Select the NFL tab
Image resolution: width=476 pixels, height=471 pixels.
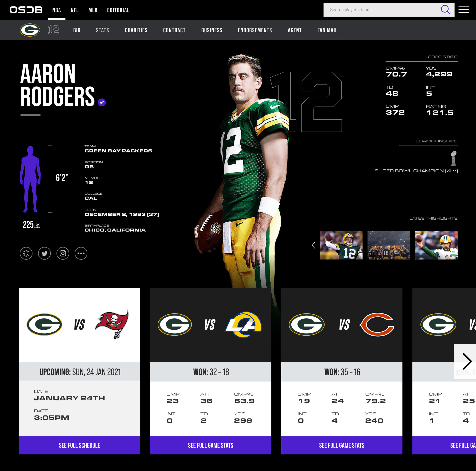[x=75, y=10]
